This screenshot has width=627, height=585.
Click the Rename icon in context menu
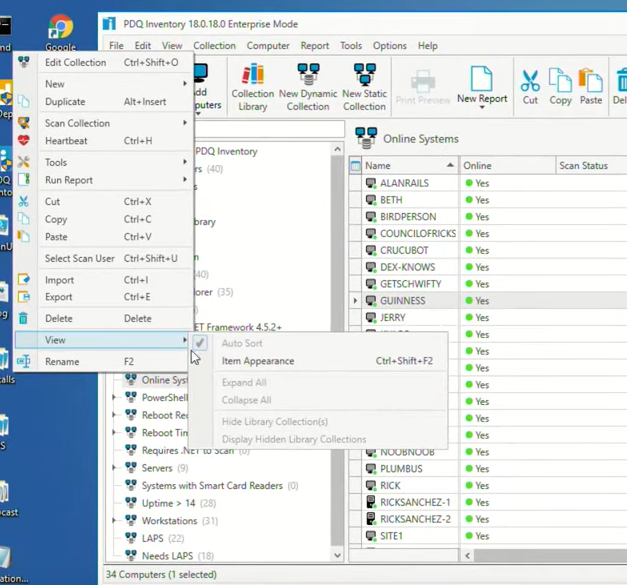tap(24, 361)
